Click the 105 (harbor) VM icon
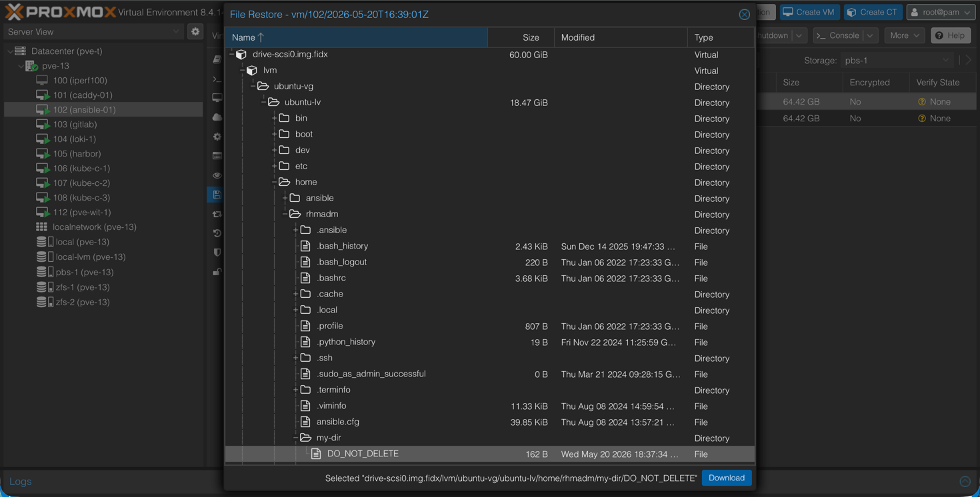 43,154
